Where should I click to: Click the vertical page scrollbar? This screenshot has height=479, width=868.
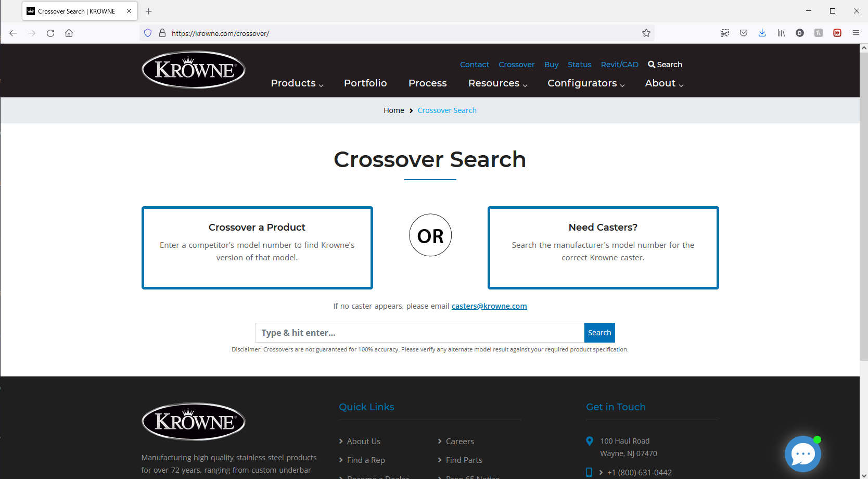point(864,206)
